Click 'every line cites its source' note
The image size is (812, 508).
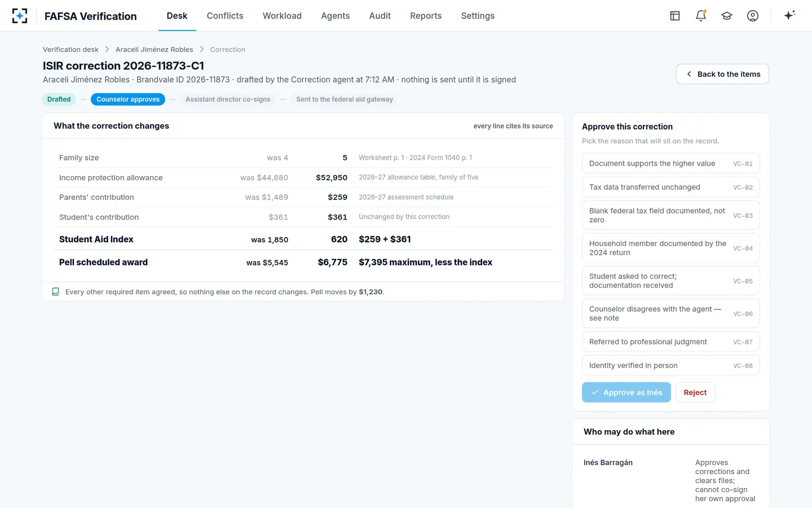[x=513, y=126]
